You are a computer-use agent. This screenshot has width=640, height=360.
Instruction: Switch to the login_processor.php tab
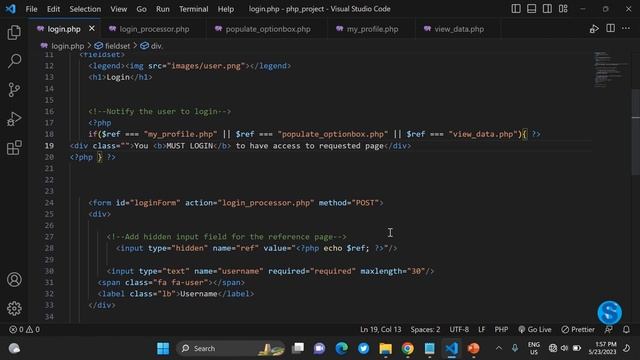153,29
